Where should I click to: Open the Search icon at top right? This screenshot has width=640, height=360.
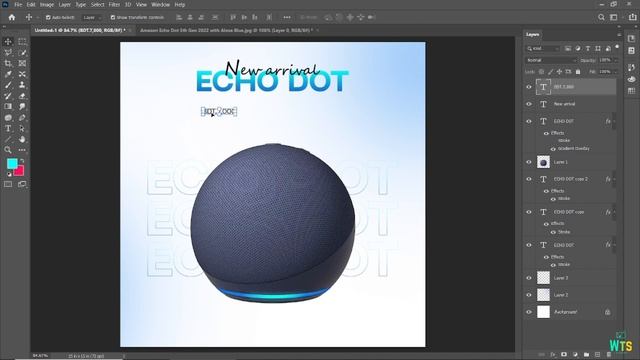(x=601, y=17)
